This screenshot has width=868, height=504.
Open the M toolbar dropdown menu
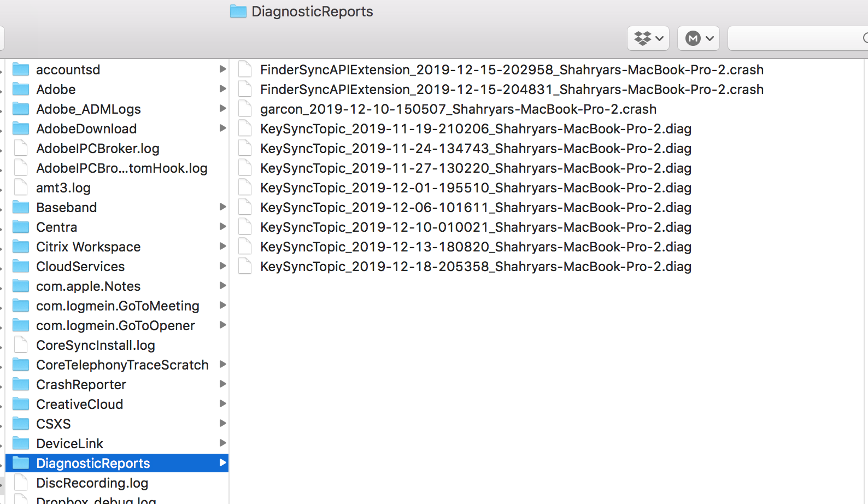[699, 38]
